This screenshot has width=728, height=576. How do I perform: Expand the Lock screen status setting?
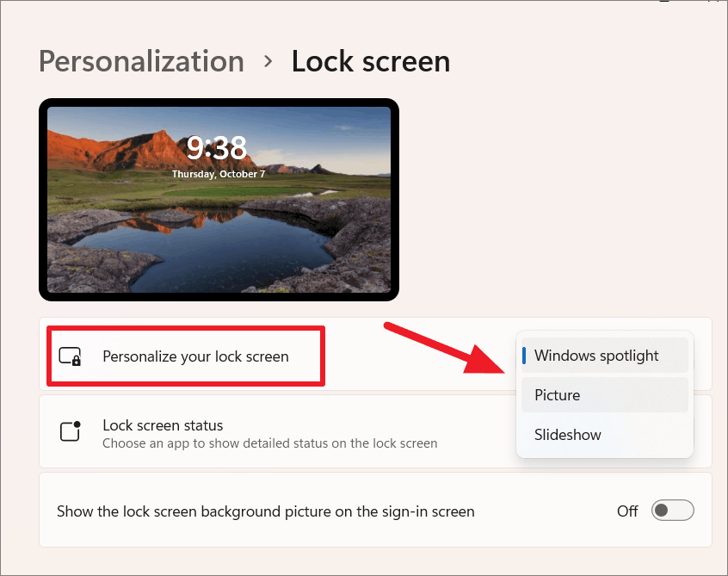pos(375,431)
